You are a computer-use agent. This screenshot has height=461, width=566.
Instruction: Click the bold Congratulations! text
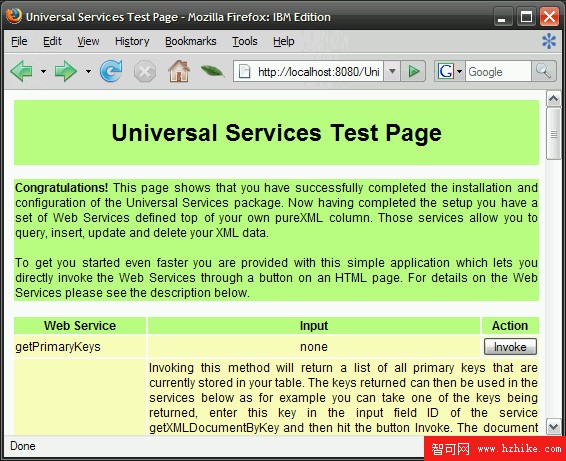[61, 188]
